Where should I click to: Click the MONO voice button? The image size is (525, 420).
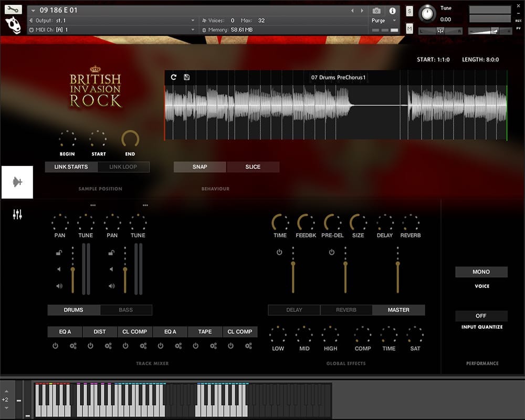[x=481, y=272]
